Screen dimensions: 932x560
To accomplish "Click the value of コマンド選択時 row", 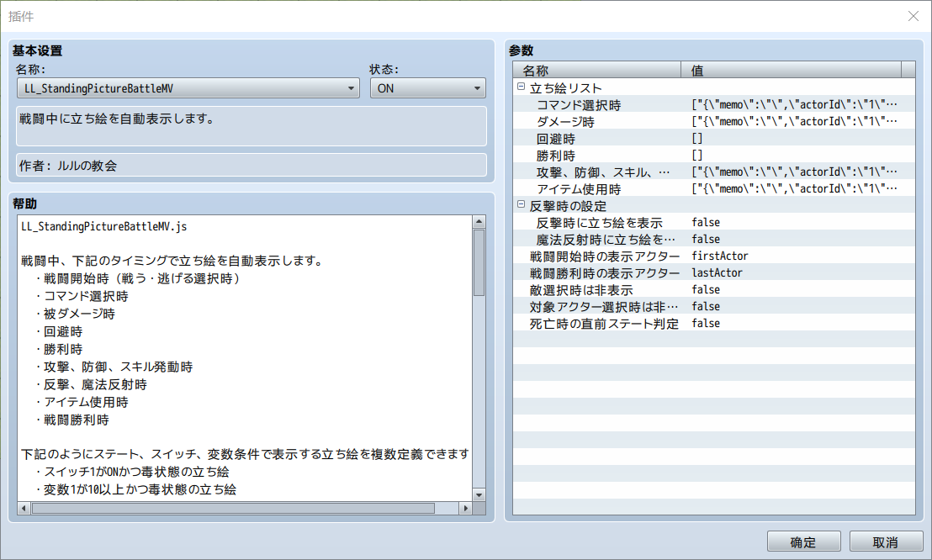I will pos(795,104).
